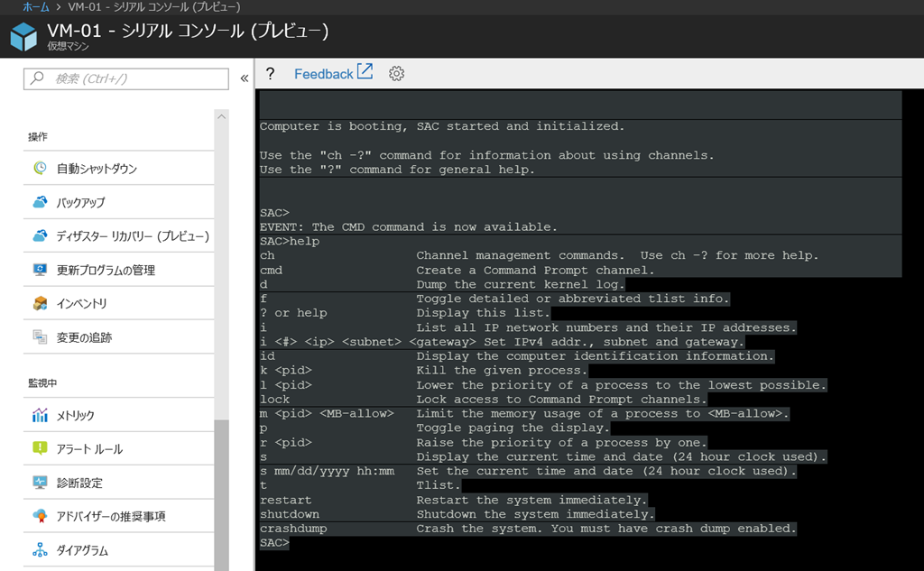Click the disaster recovery icon
This screenshot has height=571, width=924.
point(40,235)
